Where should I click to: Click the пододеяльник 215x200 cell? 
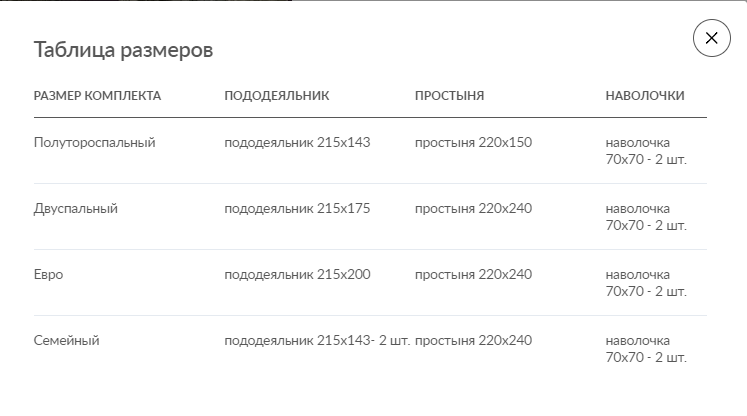(297, 274)
